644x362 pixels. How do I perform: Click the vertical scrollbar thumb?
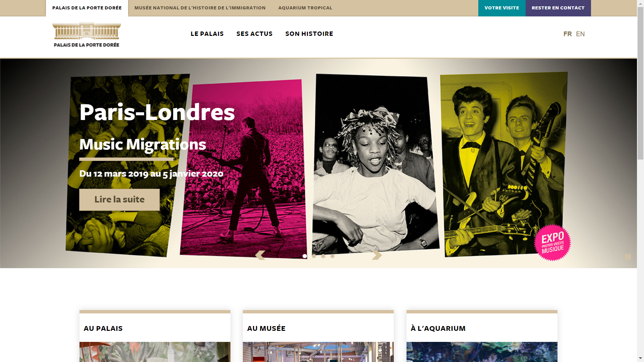point(641,84)
